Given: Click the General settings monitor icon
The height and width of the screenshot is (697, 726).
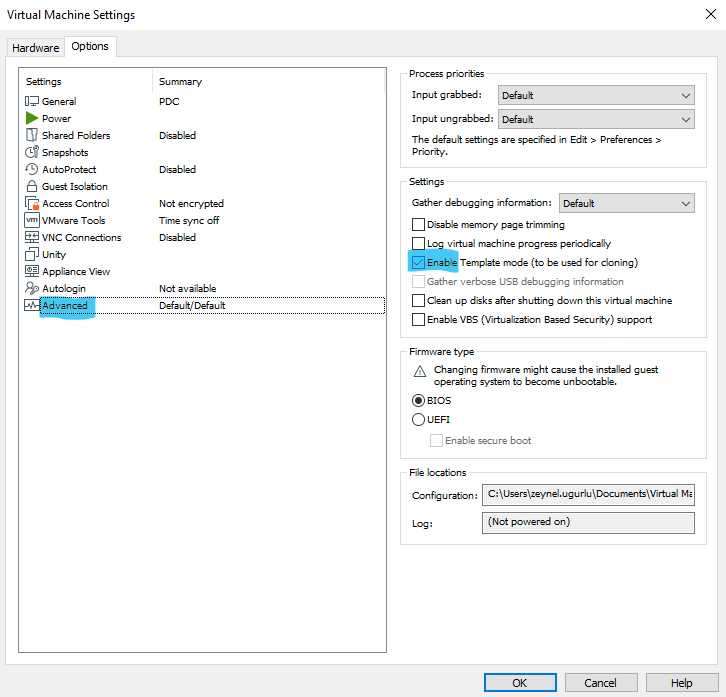Looking at the screenshot, I should point(31,101).
